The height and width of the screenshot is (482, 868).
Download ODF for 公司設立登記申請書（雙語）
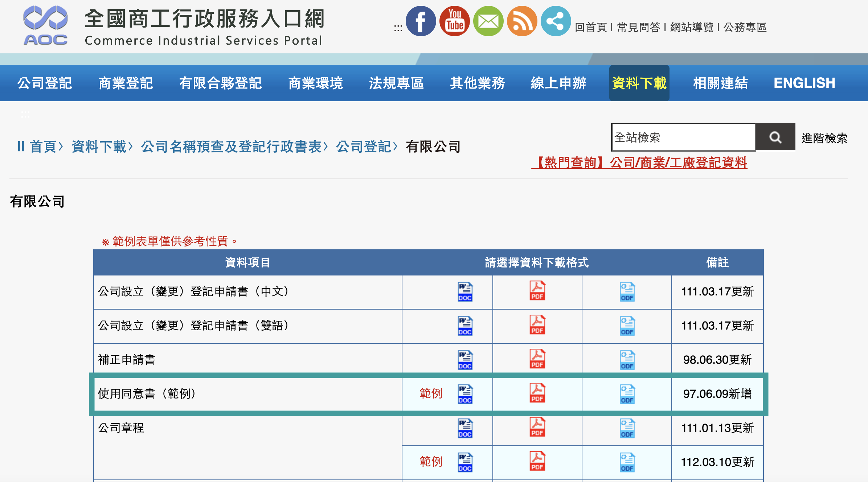(x=627, y=326)
